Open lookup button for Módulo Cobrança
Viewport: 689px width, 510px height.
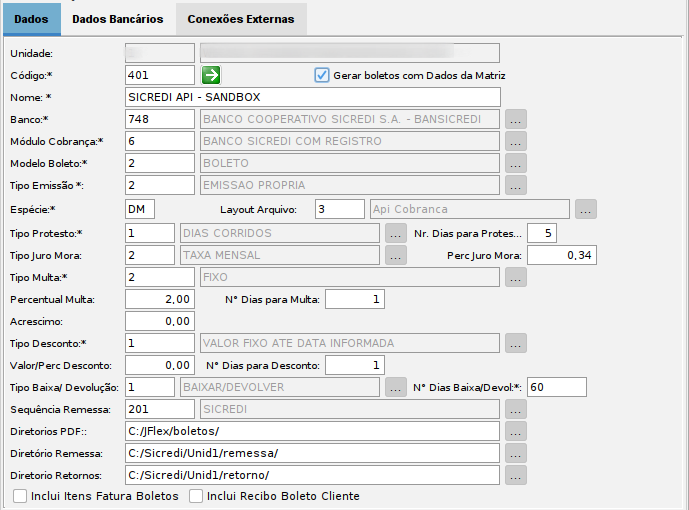(x=515, y=142)
